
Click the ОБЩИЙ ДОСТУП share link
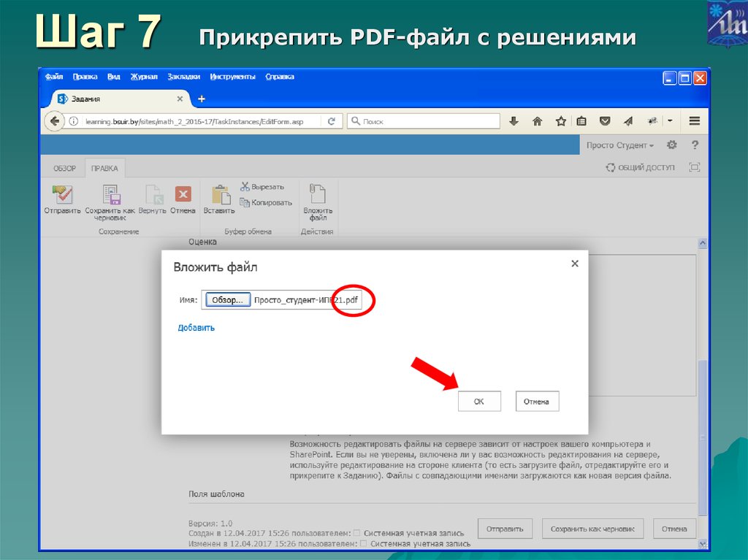(x=640, y=167)
